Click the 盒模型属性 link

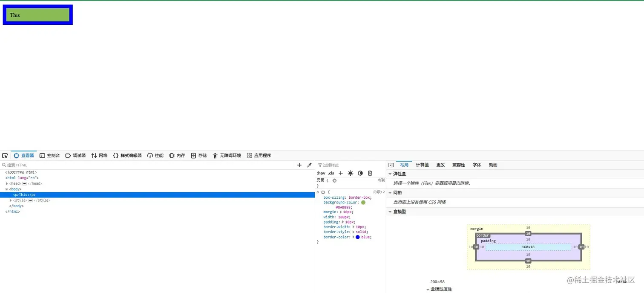[441, 289]
